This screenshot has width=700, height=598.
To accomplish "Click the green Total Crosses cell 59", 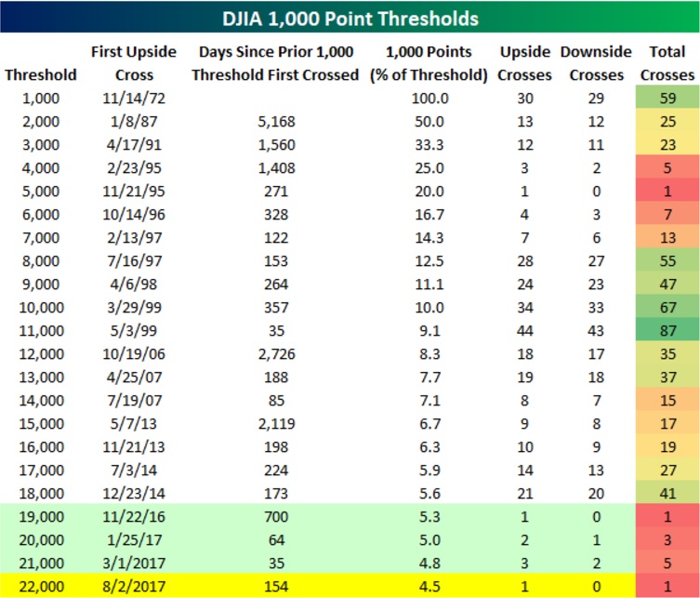I will point(667,96).
